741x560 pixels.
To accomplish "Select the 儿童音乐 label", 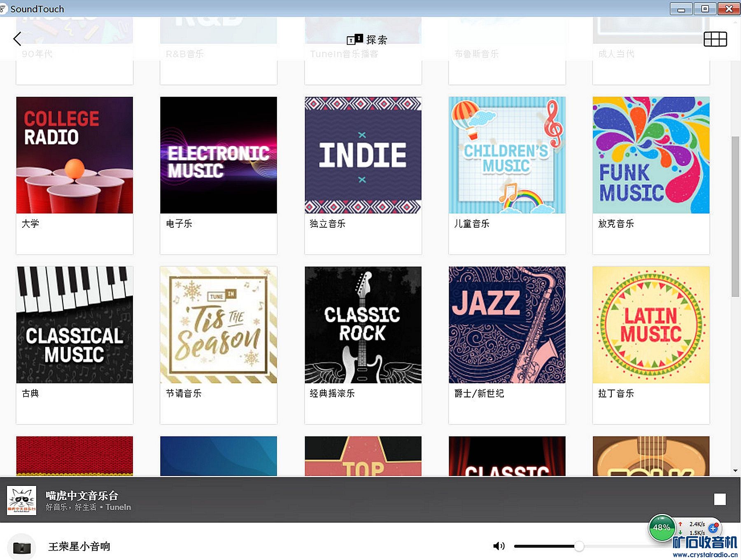I will [x=472, y=224].
